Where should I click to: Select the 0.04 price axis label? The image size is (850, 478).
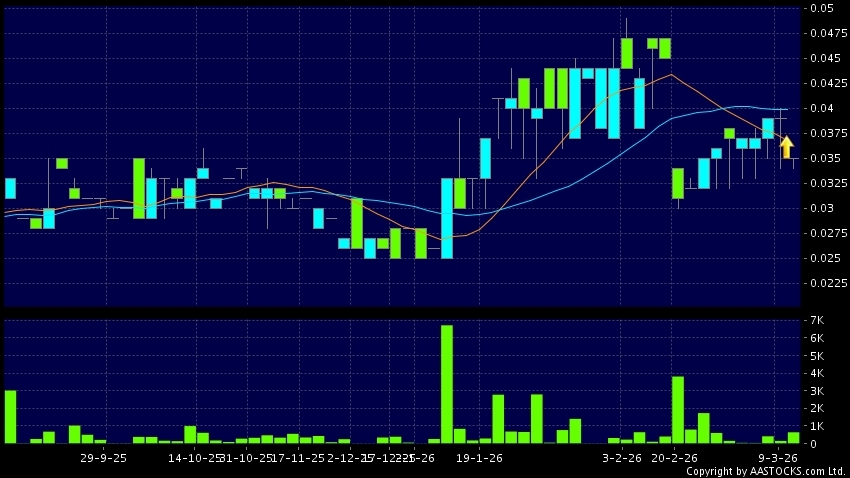pyautogui.click(x=822, y=108)
